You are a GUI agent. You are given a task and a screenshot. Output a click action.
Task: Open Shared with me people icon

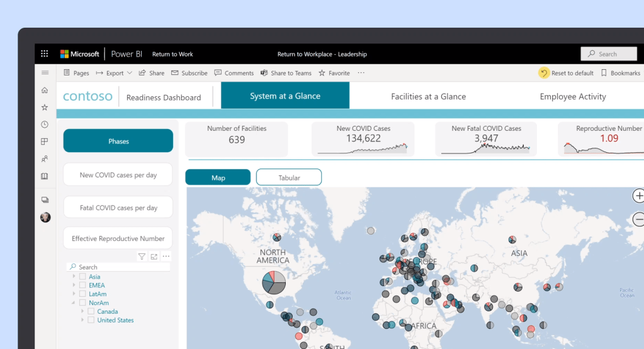45,159
